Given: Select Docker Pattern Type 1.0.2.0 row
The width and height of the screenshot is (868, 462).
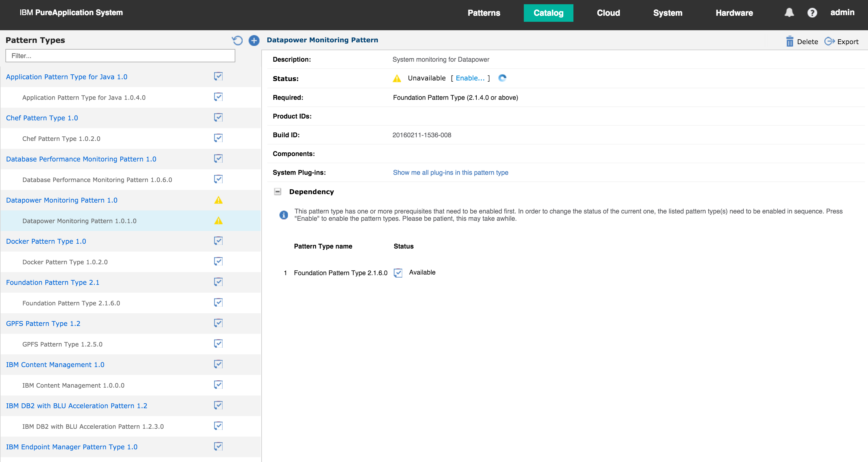Looking at the screenshot, I should 131,262.
